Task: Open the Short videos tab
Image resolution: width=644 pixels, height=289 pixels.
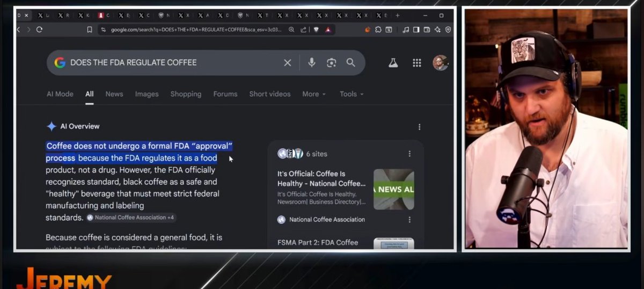Action: point(270,94)
